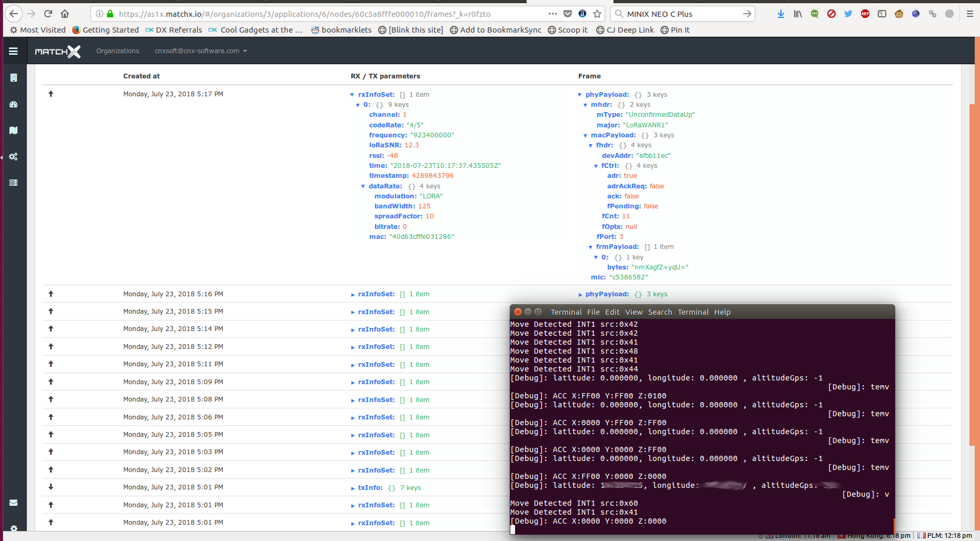Click the Twitter extension toolbar icon
The width and height of the screenshot is (980, 541).
point(848,14)
